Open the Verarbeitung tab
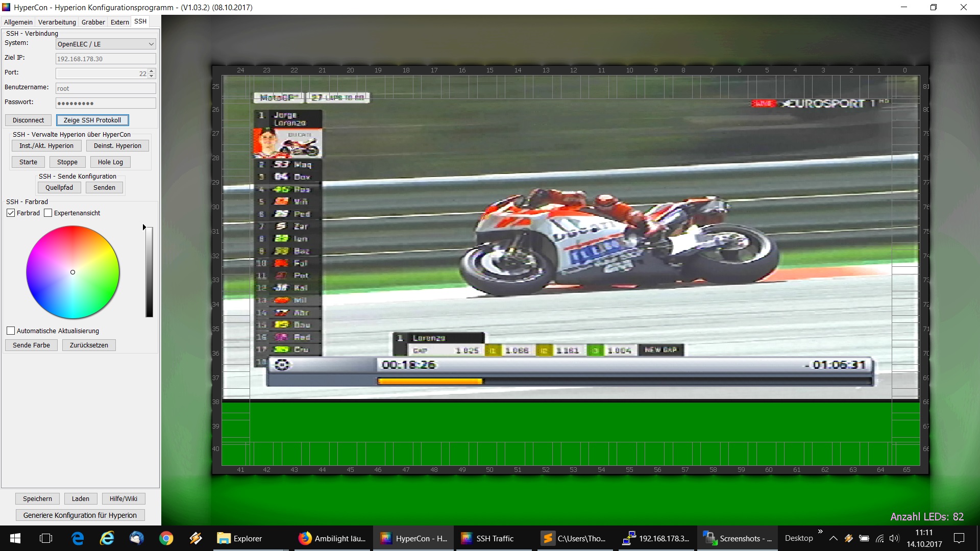This screenshot has width=980, height=551. point(57,22)
